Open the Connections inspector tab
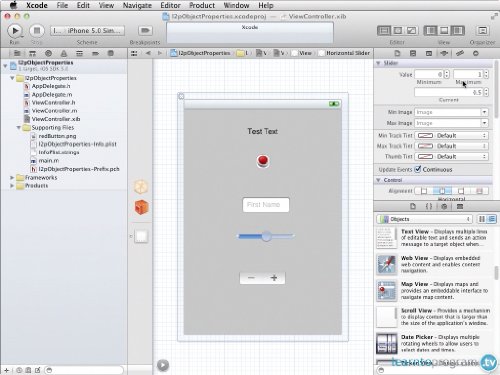This screenshot has height=375, width=500. pyautogui.click(x=476, y=53)
